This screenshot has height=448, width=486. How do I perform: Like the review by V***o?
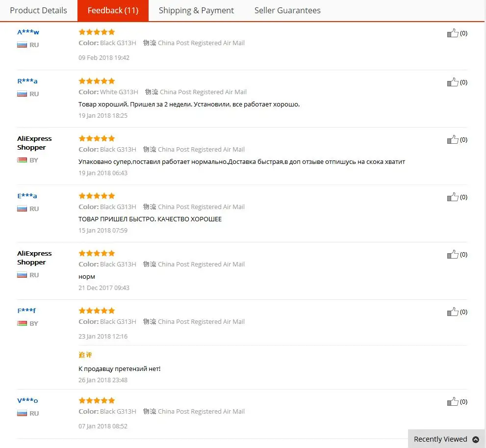(x=453, y=401)
